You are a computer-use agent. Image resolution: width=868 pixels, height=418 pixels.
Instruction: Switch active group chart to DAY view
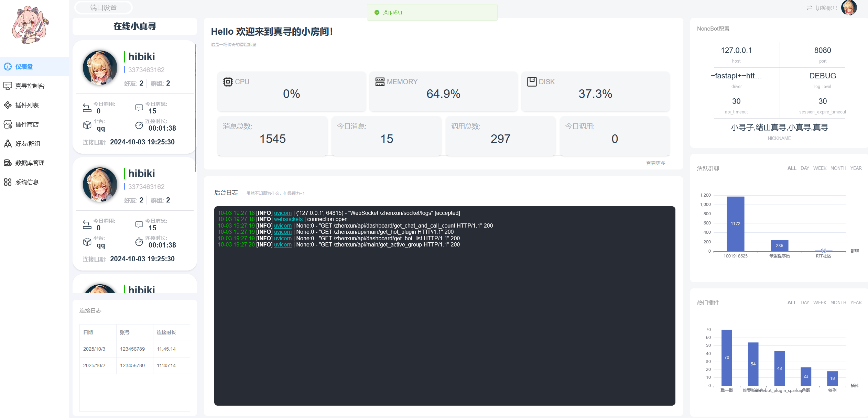(x=805, y=168)
